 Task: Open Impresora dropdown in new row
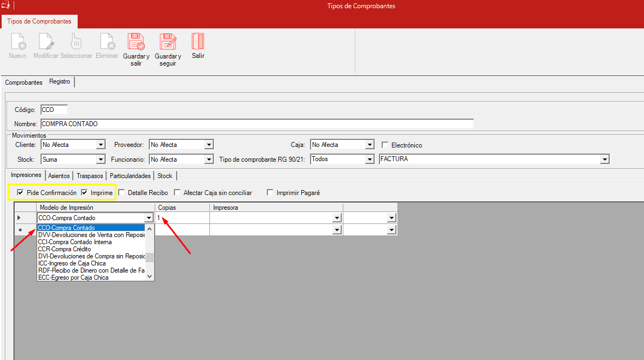click(337, 230)
